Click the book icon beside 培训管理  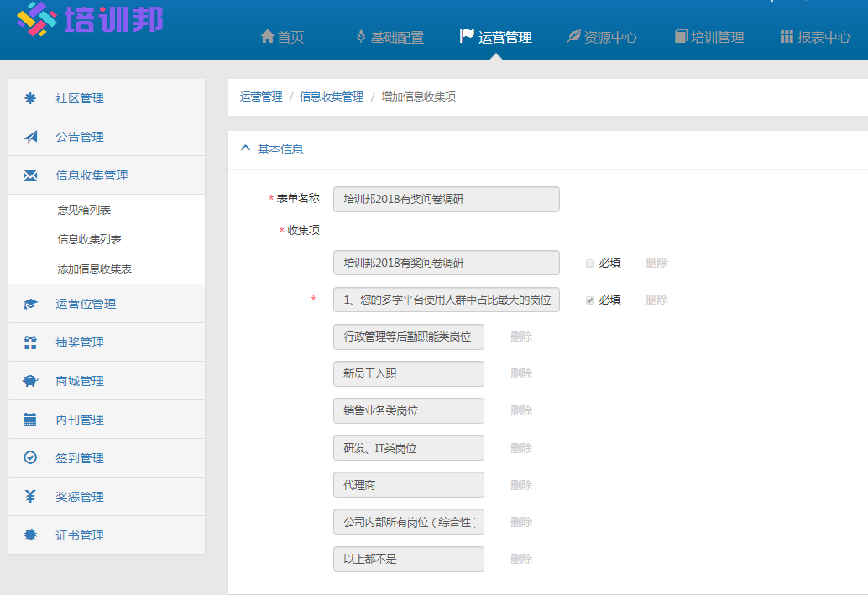coord(681,37)
